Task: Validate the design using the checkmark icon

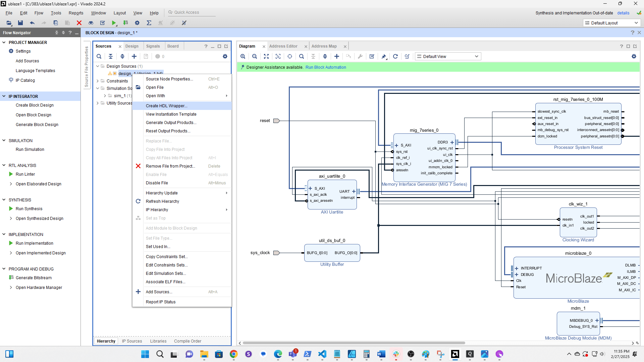Action: tap(371, 56)
